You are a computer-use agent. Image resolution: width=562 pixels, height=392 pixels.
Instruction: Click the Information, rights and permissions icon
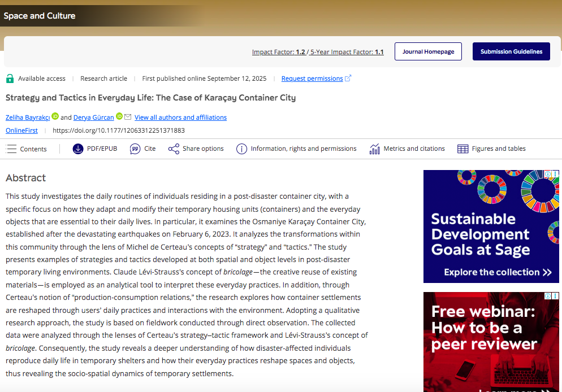pyautogui.click(x=241, y=149)
